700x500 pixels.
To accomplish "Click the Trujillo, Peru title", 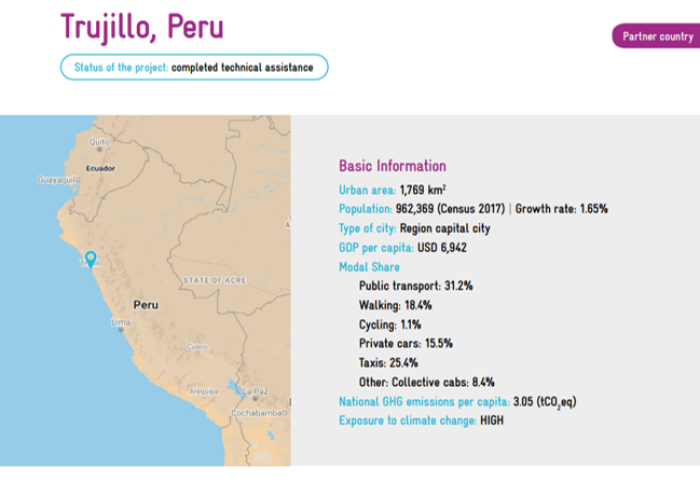I will pyautogui.click(x=142, y=27).
